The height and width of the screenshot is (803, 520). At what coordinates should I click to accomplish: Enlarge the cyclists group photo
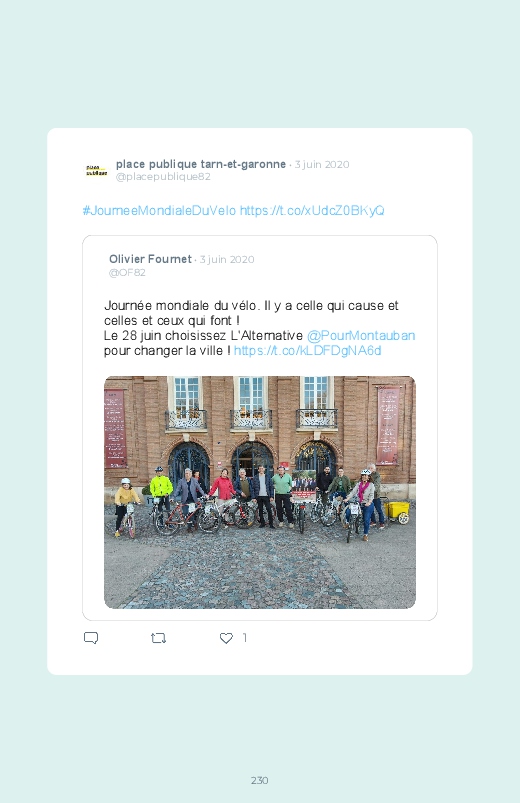pos(260,492)
